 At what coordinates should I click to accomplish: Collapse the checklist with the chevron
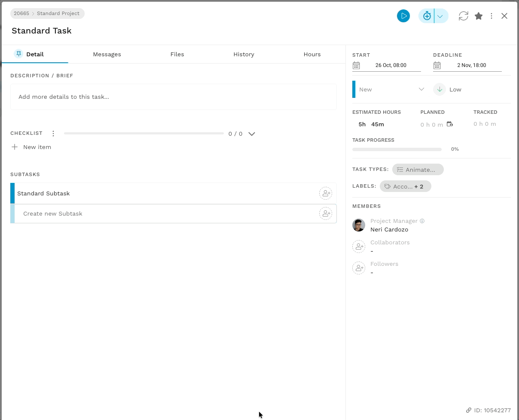[252, 134]
